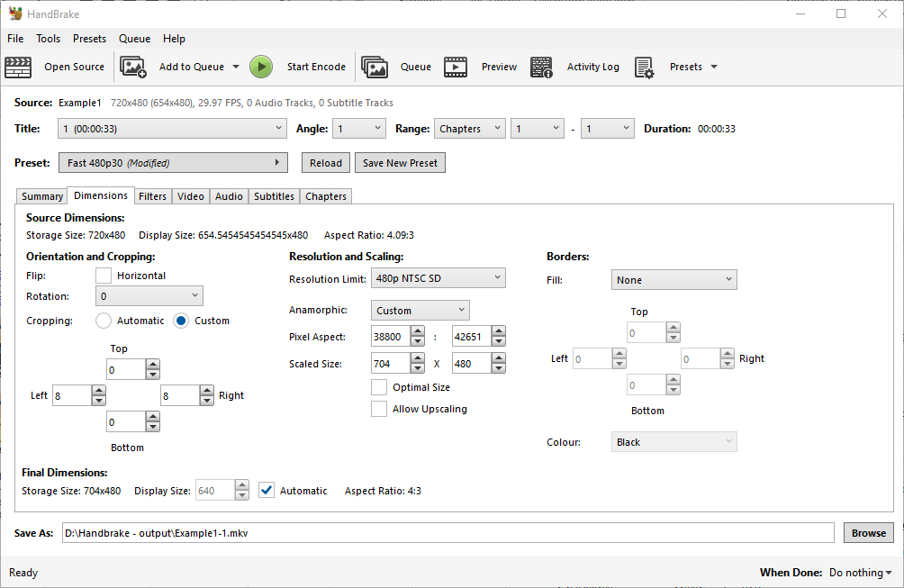
Task: Click the Reload button
Action: point(326,163)
